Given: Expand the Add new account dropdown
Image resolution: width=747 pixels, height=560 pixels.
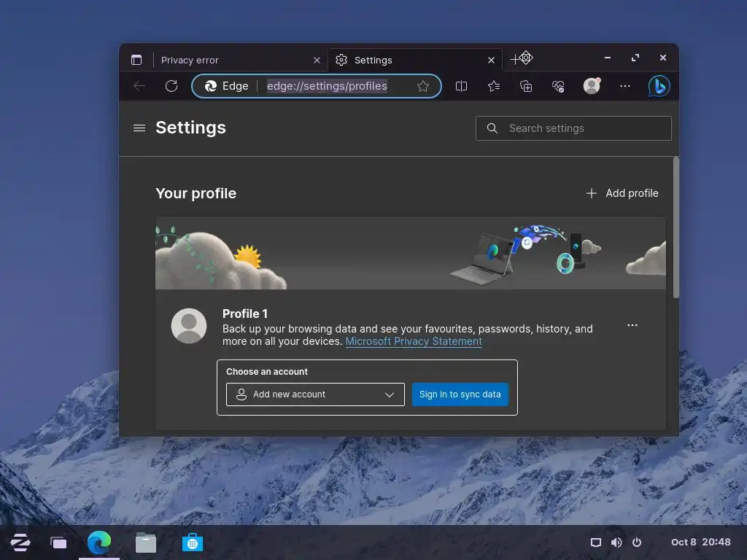Looking at the screenshot, I should pos(315,394).
